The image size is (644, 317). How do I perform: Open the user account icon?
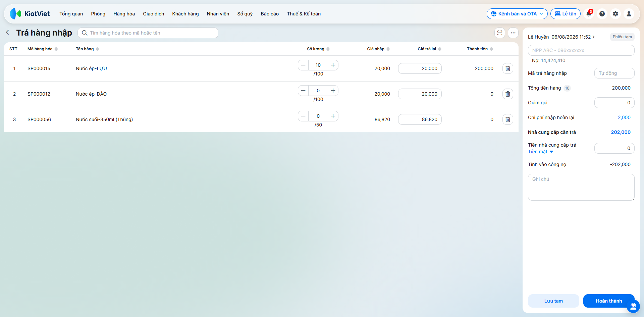[x=629, y=14]
